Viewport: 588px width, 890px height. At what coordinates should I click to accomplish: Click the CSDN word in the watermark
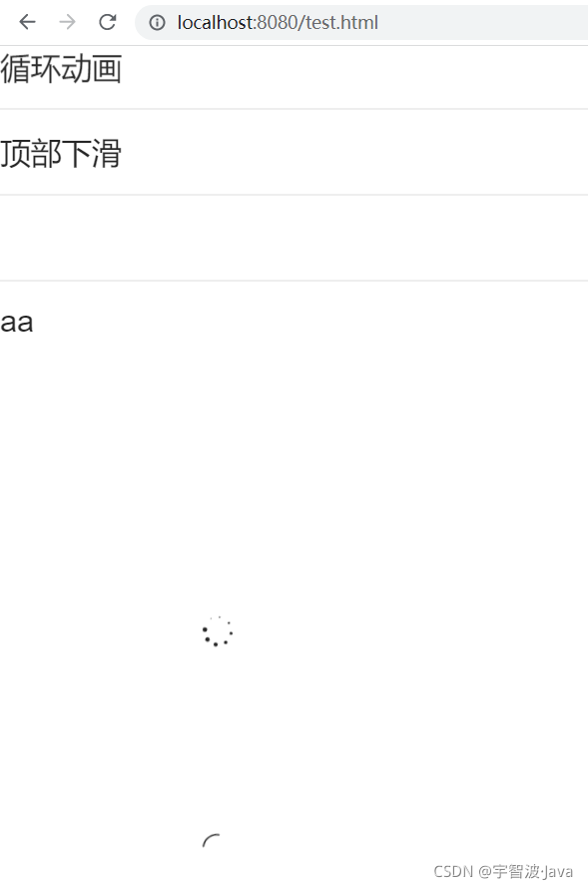(453, 871)
